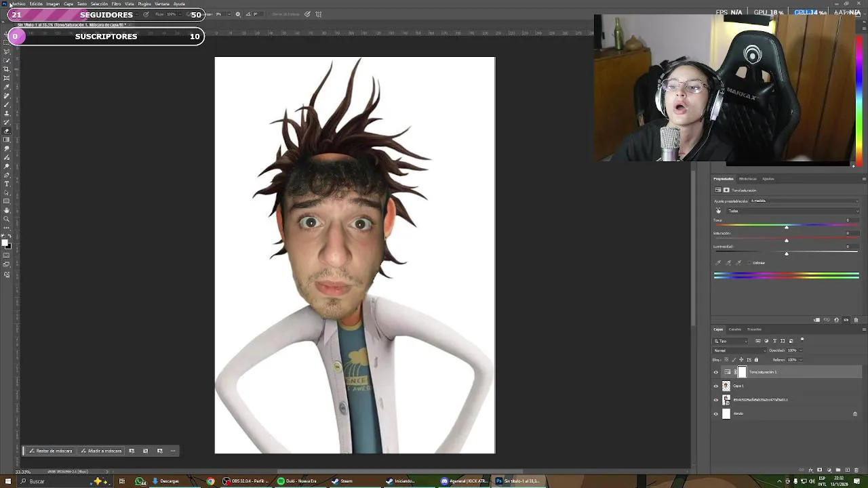Click the subtract-from-sample eyedropper in Properties
This screenshot has width=868, height=488.
pos(738,262)
